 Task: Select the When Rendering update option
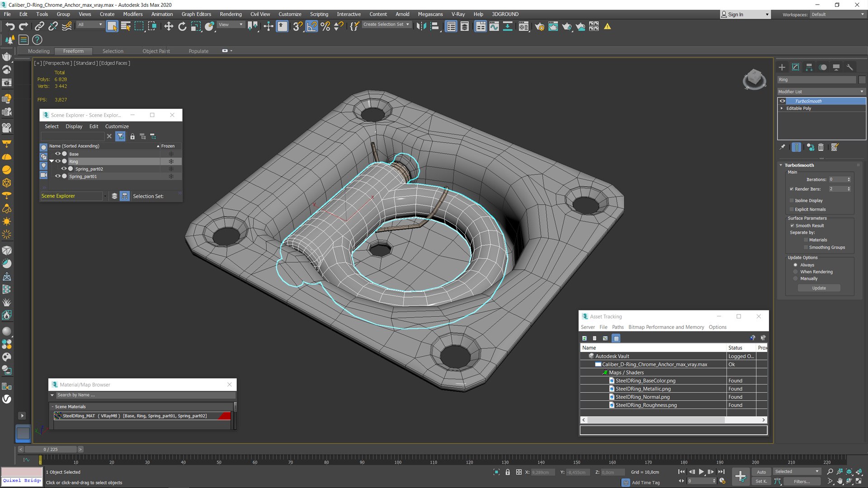tap(796, 272)
